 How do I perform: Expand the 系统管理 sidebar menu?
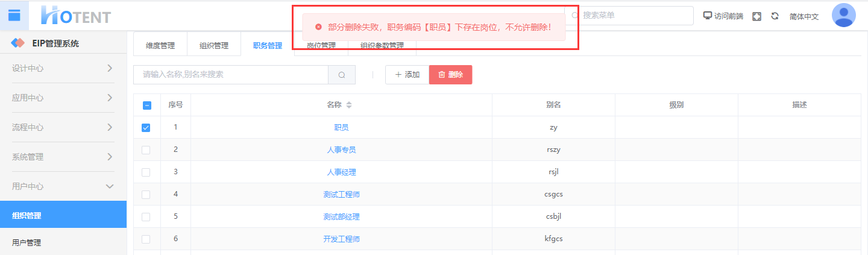click(63, 157)
